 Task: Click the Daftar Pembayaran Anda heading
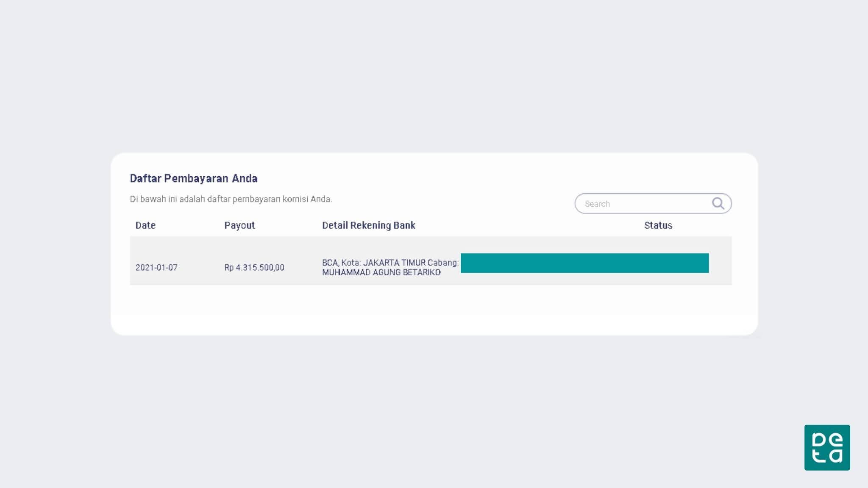click(193, 178)
